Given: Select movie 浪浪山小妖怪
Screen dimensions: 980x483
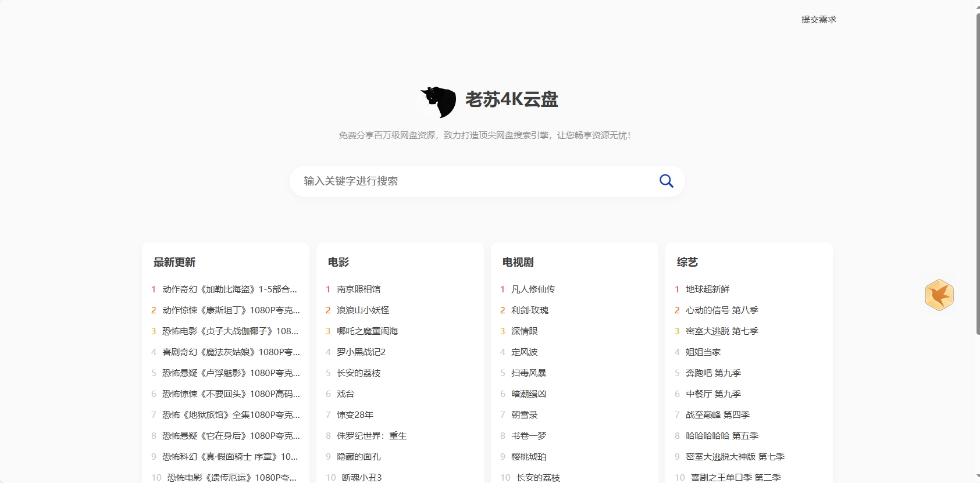Looking at the screenshot, I should pos(363,310).
